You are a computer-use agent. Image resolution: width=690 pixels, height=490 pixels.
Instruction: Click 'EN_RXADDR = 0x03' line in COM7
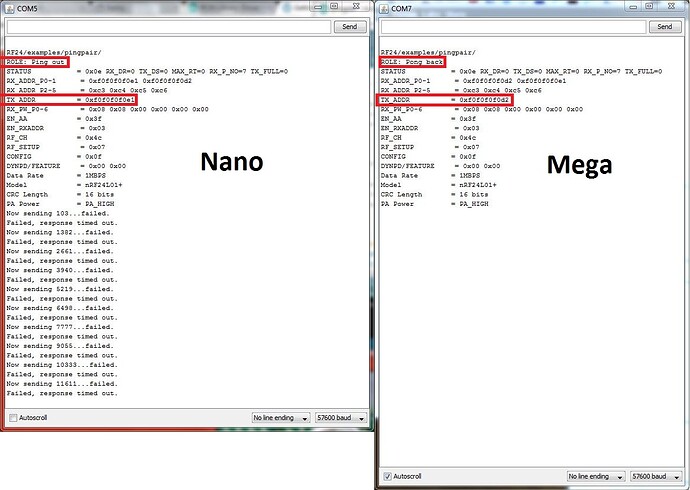[430, 128]
